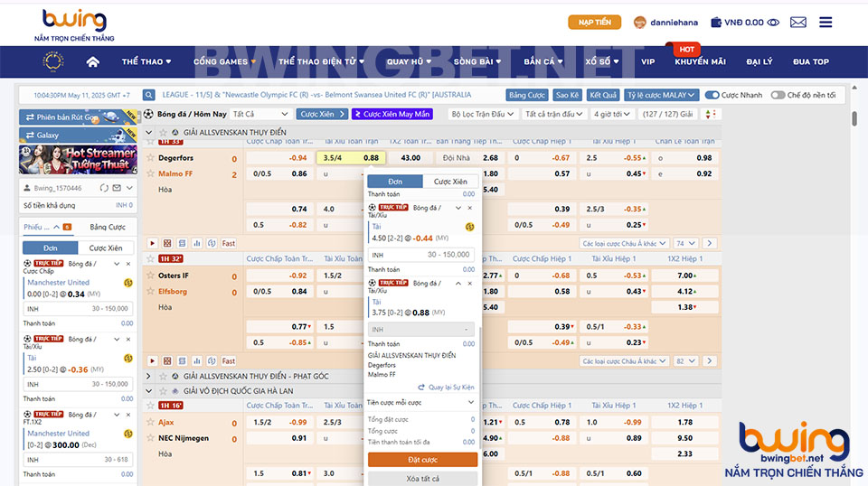Open the hamburger menu icon at top right
This screenshot has height=486, width=868.
(x=826, y=23)
